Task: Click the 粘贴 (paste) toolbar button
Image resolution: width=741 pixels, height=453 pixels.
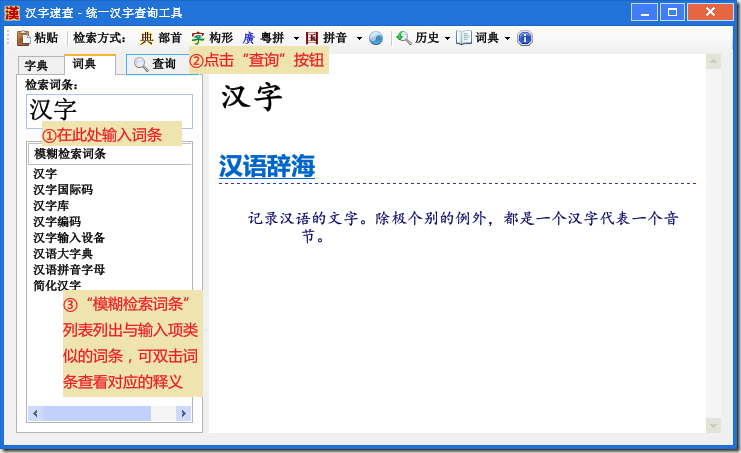Action: (x=37, y=38)
